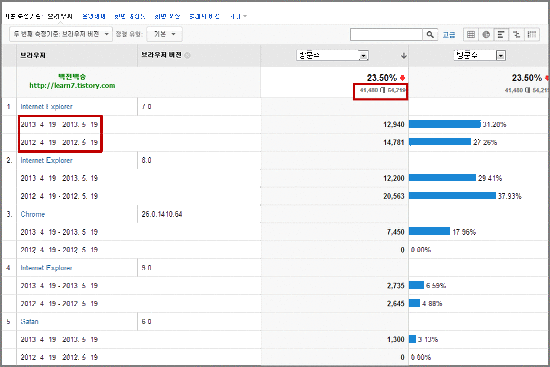Click the 6.59% percentage label
The width and height of the screenshot is (550, 367).
coord(436,286)
